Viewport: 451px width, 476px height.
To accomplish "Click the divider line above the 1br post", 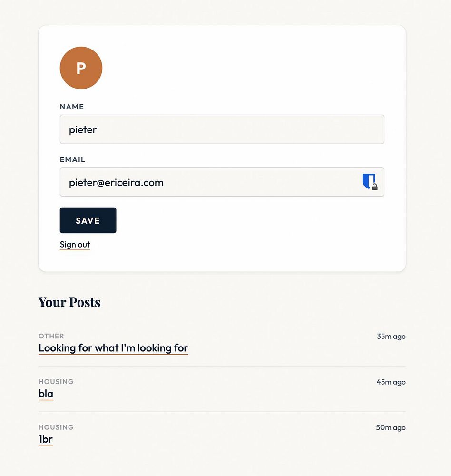I will pyautogui.click(x=222, y=412).
